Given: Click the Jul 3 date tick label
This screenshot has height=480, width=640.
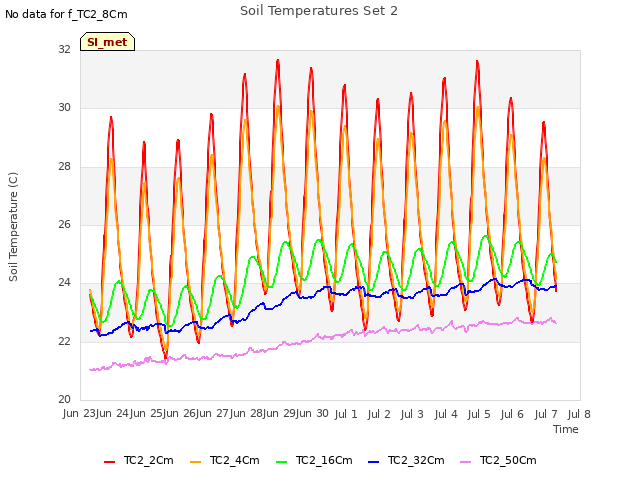Looking at the screenshot, I should tap(412, 414).
